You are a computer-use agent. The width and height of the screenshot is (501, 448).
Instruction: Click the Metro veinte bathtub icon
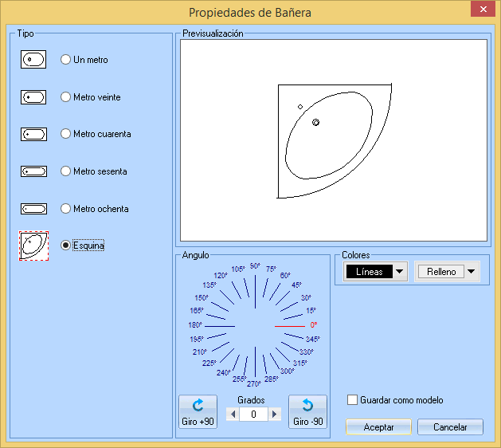pyautogui.click(x=33, y=97)
